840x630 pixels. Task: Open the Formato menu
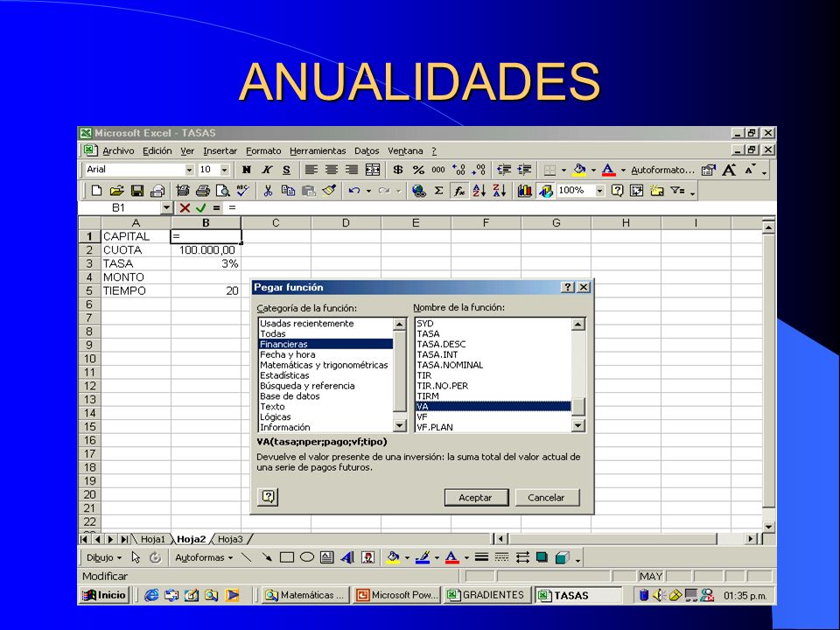pyautogui.click(x=263, y=151)
